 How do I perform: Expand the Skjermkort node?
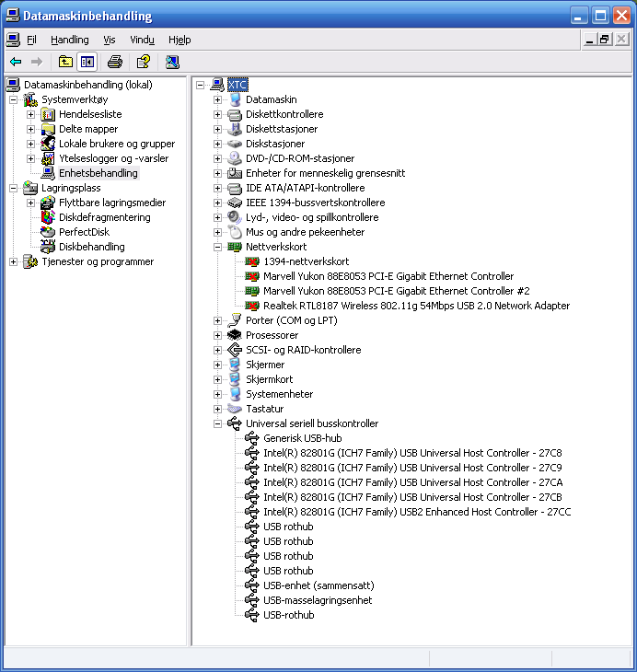[218, 379]
